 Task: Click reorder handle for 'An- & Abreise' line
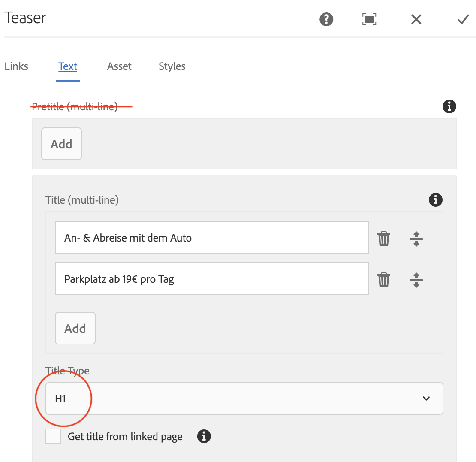pyautogui.click(x=416, y=238)
